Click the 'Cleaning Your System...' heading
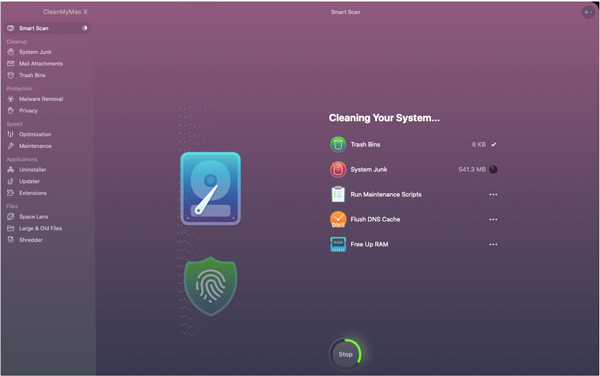 pos(384,118)
